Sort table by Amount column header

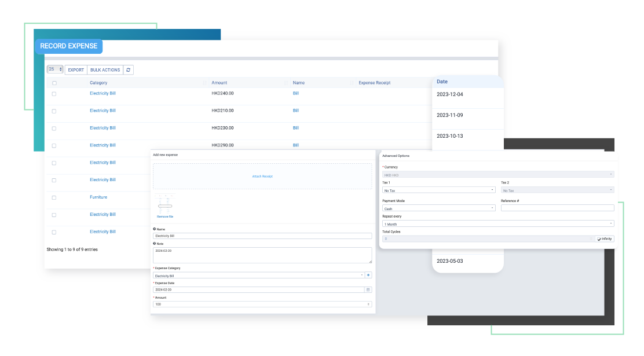point(219,83)
